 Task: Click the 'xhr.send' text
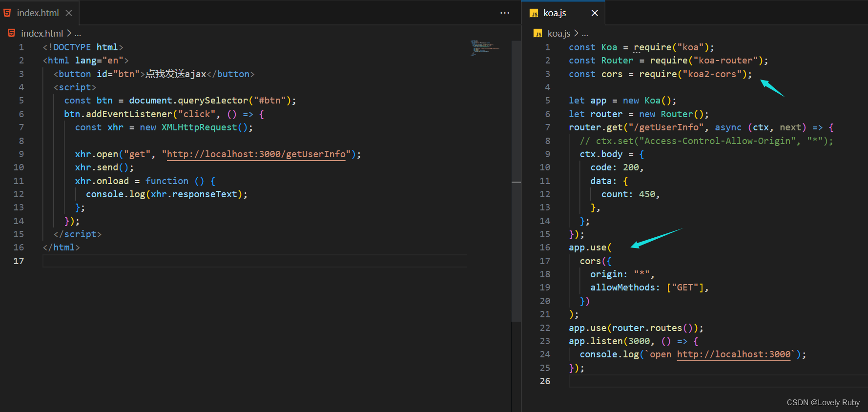(x=96, y=167)
